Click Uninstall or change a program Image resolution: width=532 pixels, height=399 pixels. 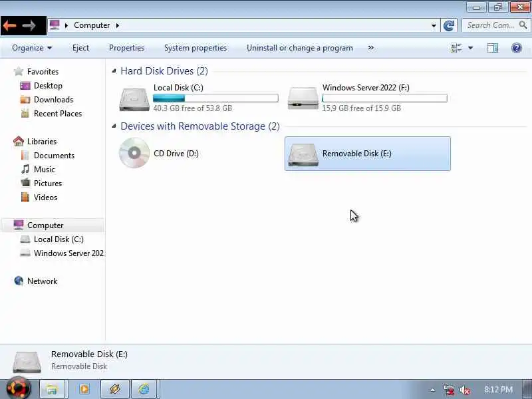[300, 48]
